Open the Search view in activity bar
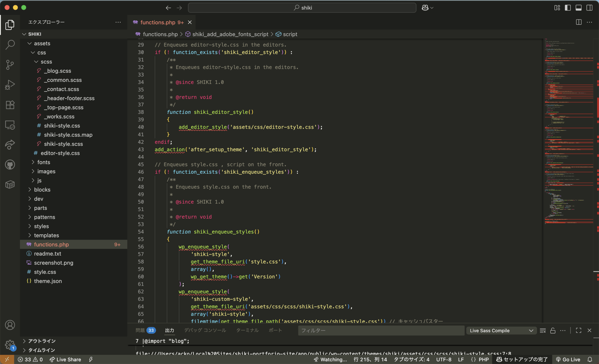 tap(10, 45)
